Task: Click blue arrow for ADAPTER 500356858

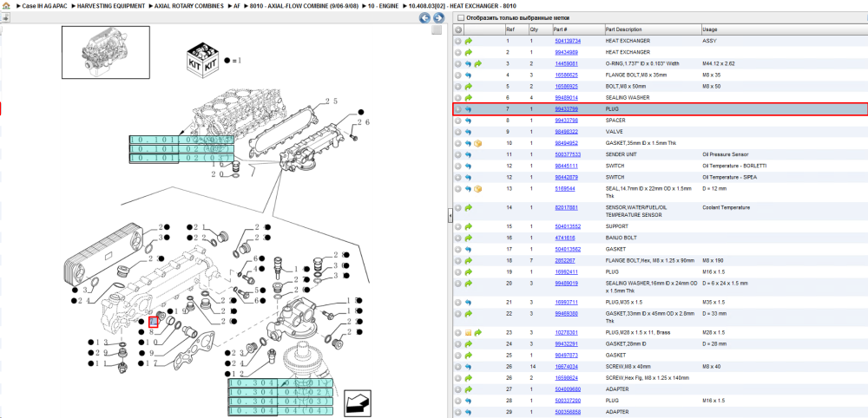Action: pyautogui.click(x=469, y=412)
